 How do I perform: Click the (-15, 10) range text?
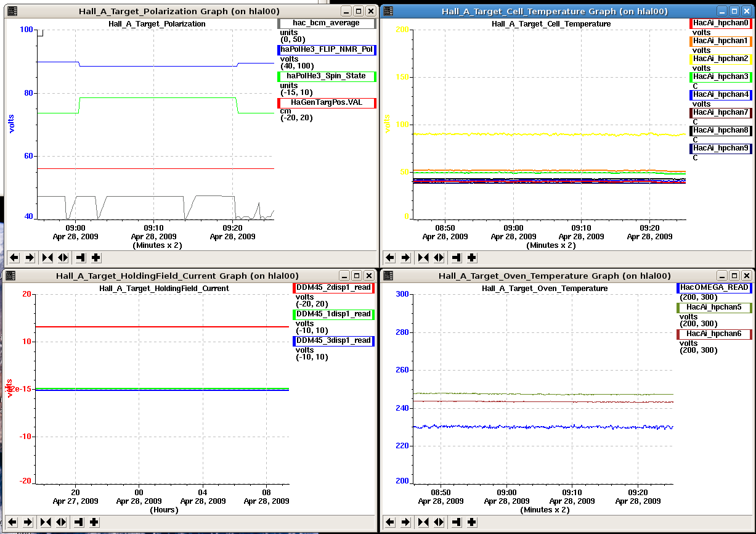click(x=296, y=92)
